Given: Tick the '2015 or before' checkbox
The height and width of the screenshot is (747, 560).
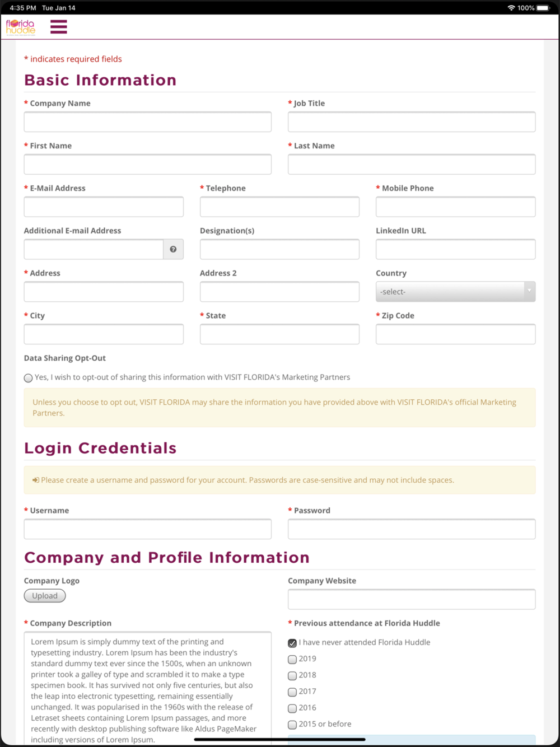Looking at the screenshot, I should pos(292,725).
